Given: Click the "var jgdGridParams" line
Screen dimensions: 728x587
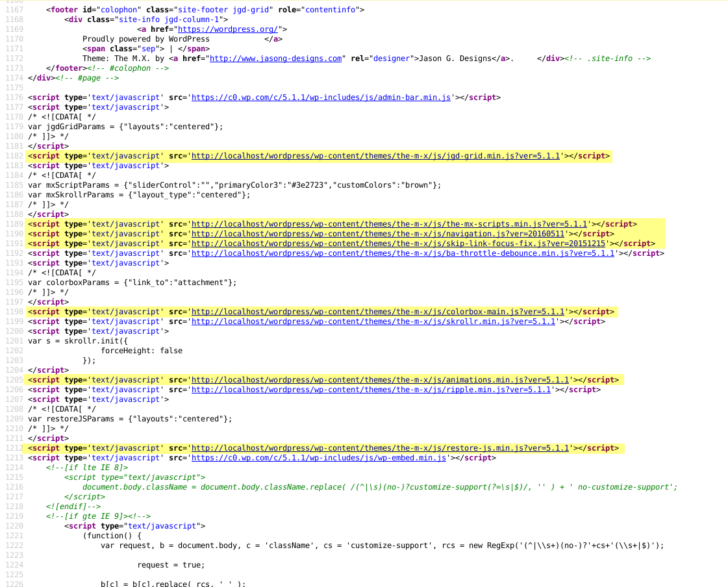Looking at the screenshot, I should pos(125,127).
